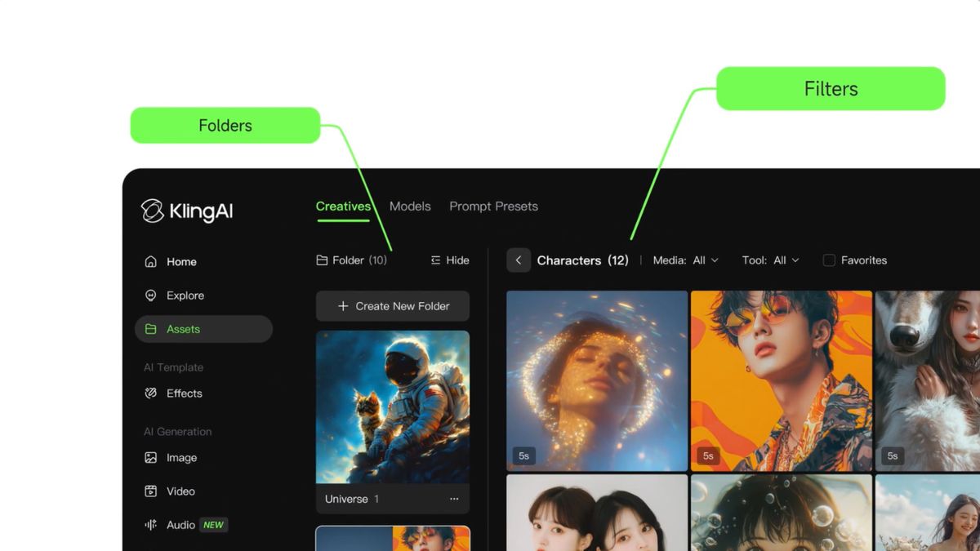Switch to the Creatives tab
Image resolution: width=980 pixels, height=551 pixels.
pos(343,207)
